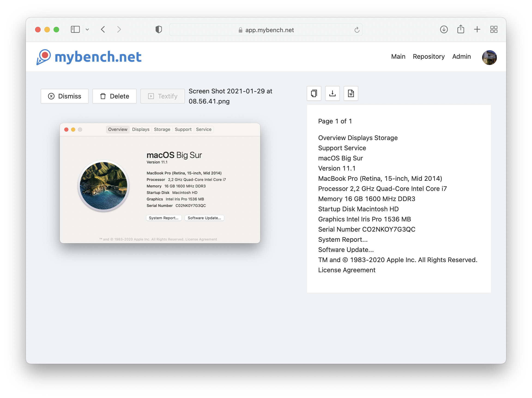Viewport: 532px width, 398px height.
Task: Navigate to the Admin area
Action: 461,56
